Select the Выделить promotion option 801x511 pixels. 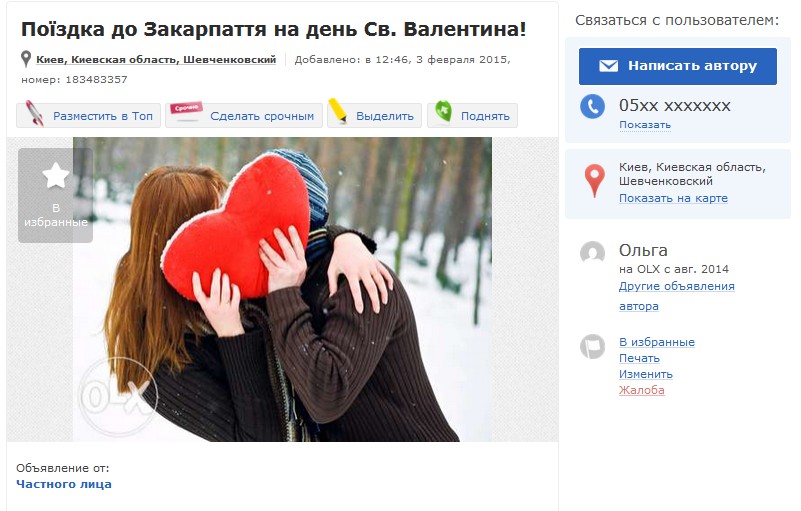pyautogui.click(x=374, y=115)
